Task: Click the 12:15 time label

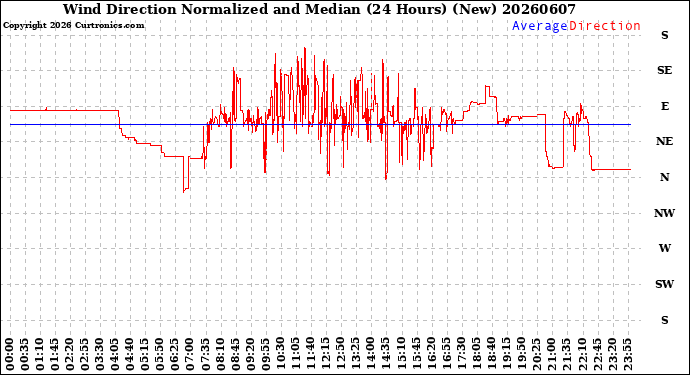Action: [326, 354]
